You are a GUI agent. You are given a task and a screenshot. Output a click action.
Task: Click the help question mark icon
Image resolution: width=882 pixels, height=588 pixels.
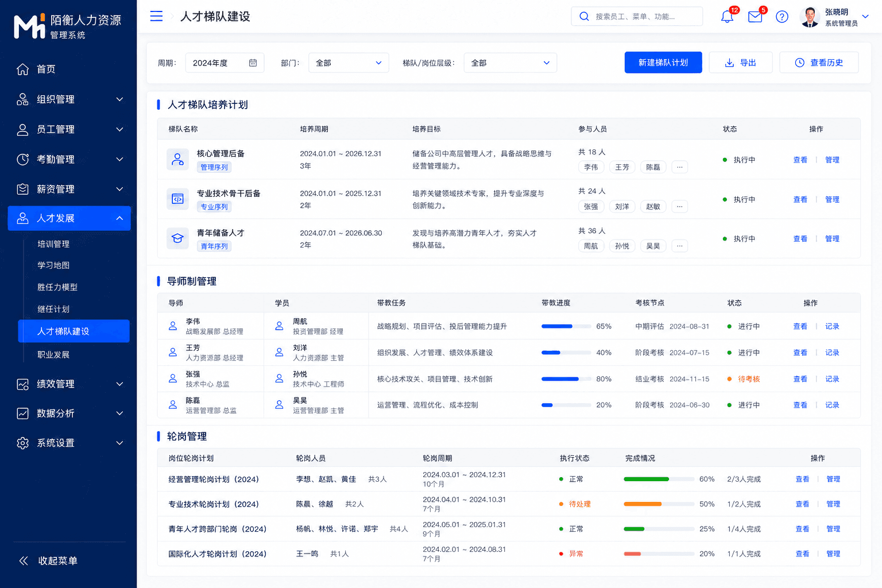(782, 17)
